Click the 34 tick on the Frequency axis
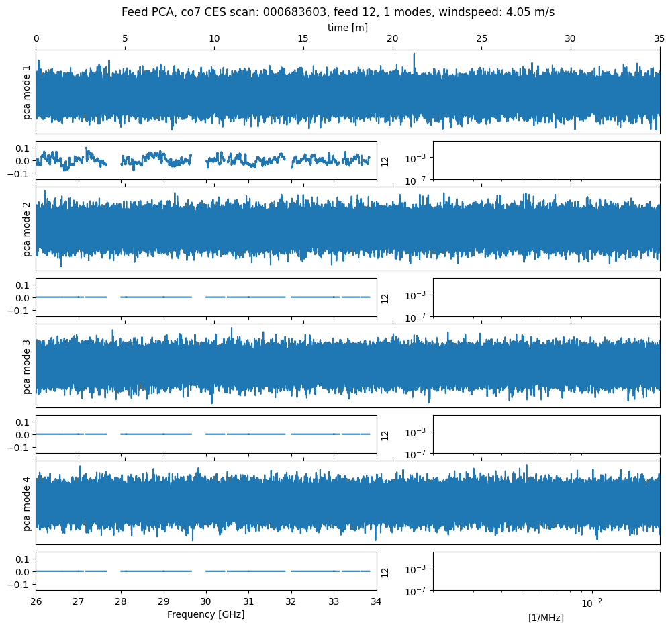Viewport: 672px width, 629px height. pos(377,601)
